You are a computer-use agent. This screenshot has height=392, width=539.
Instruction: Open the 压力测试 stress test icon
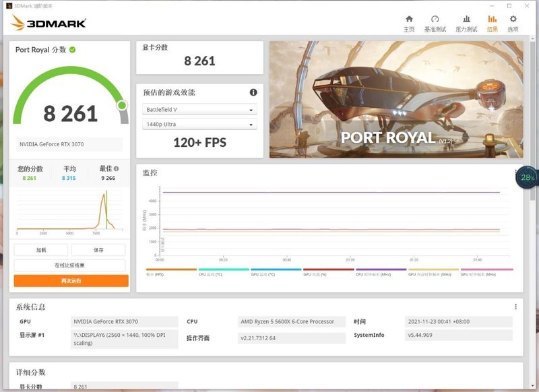[x=466, y=19]
